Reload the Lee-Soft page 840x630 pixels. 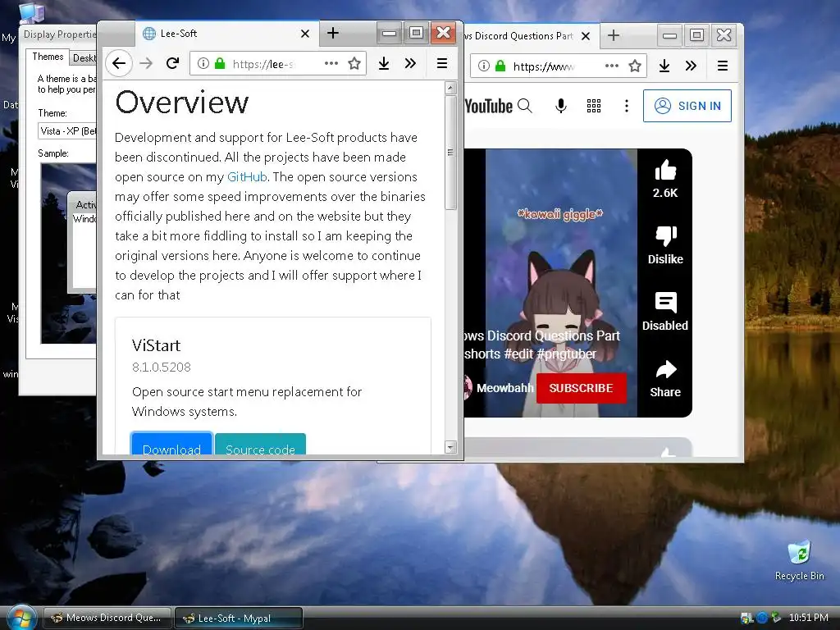(172, 64)
